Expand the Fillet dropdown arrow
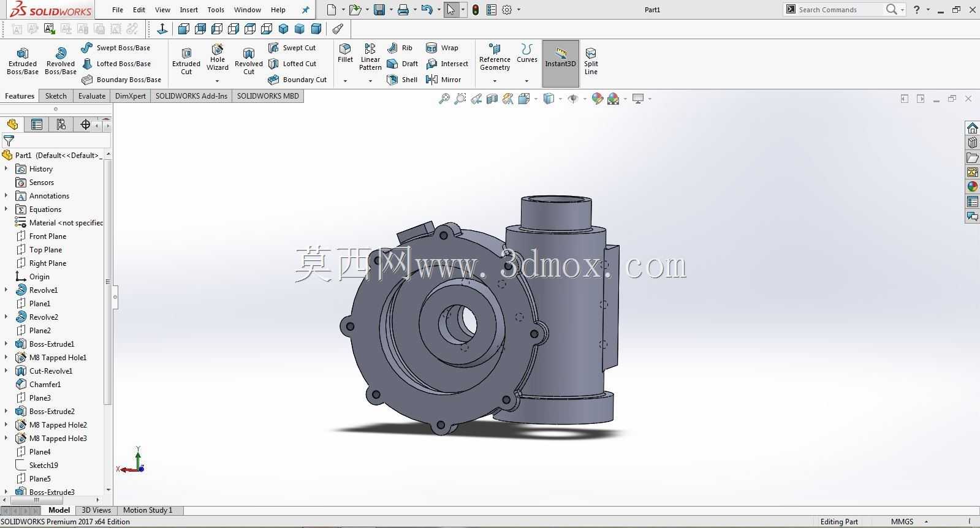980x528 pixels. pos(345,81)
